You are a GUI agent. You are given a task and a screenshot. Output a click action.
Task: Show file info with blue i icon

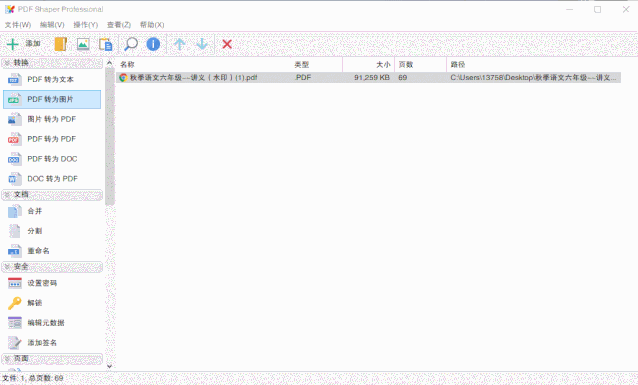tap(153, 44)
